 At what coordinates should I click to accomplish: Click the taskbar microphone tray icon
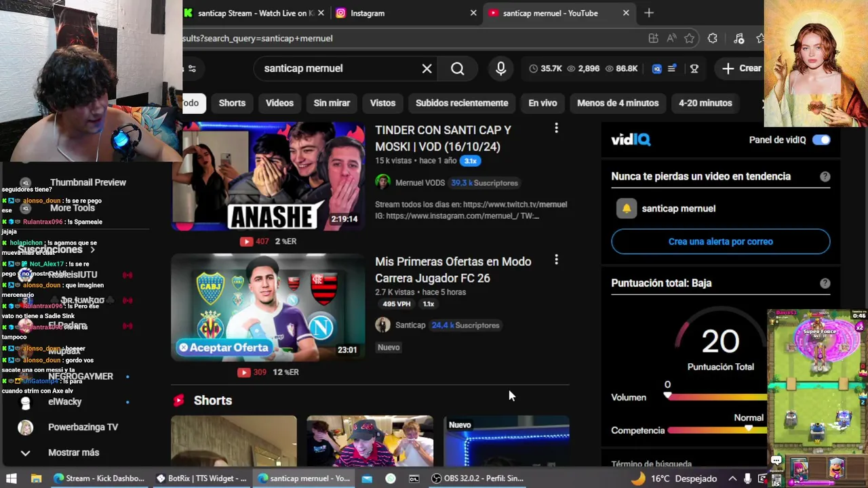(747, 479)
